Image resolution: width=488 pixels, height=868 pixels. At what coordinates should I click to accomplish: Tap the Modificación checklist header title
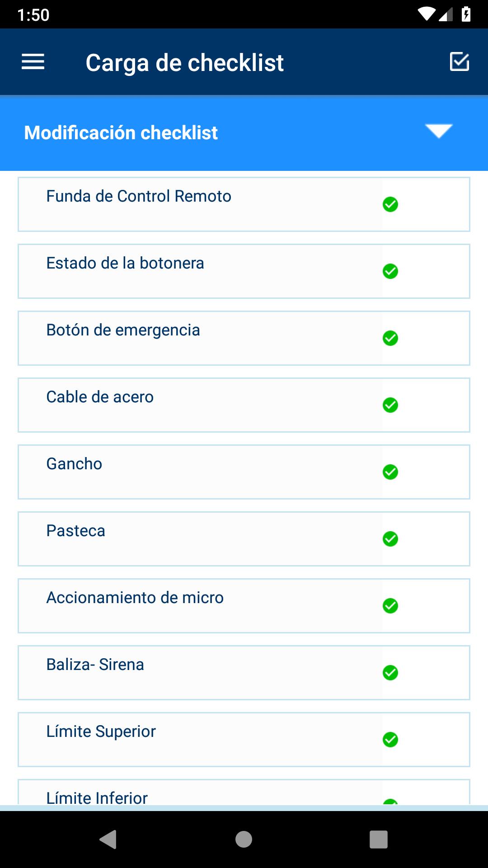[121, 133]
